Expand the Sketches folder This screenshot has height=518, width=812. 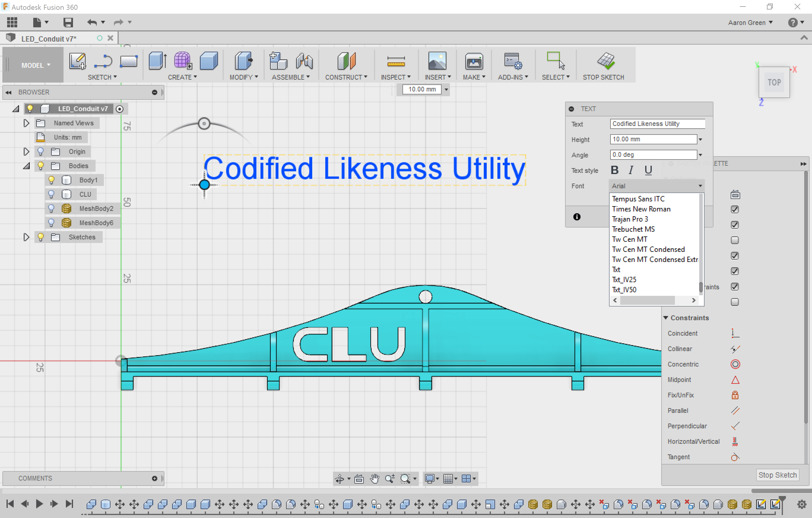[x=26, y=237]
